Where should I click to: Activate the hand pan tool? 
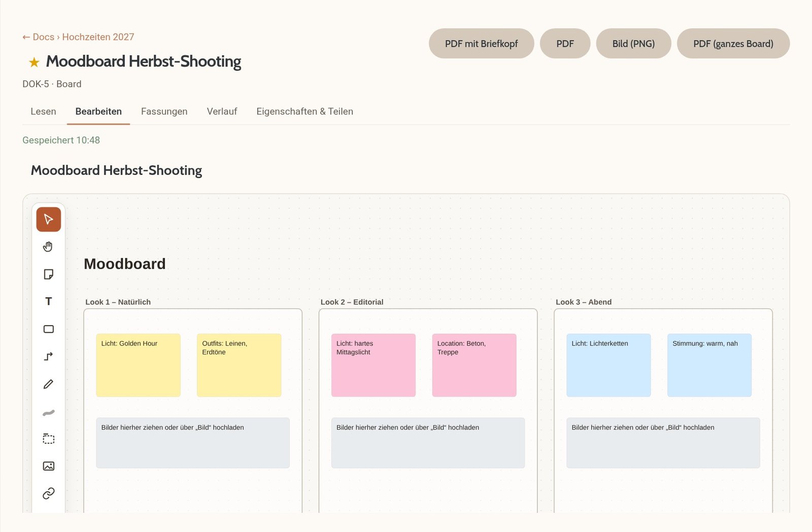(49, 247)
